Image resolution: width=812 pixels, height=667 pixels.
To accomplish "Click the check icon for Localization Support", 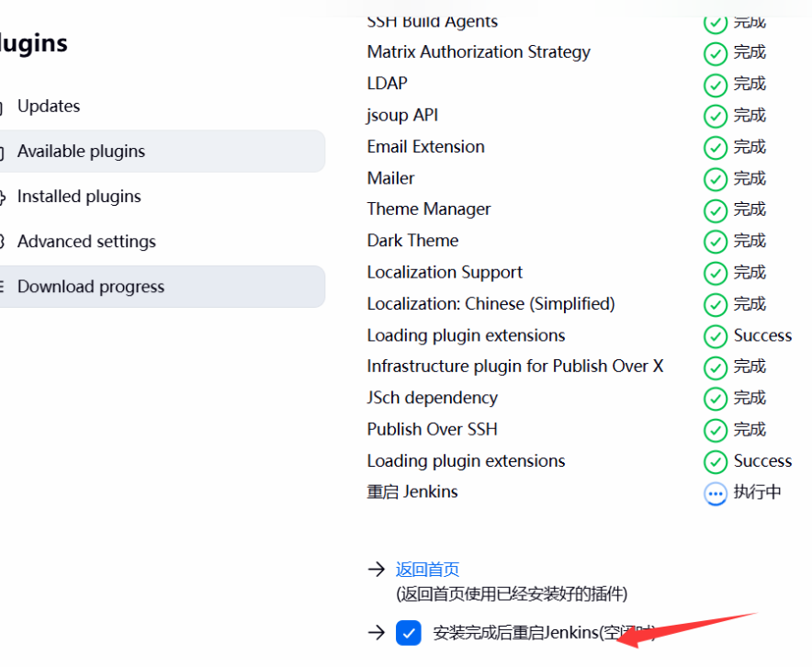I will (x=716, y=273).
